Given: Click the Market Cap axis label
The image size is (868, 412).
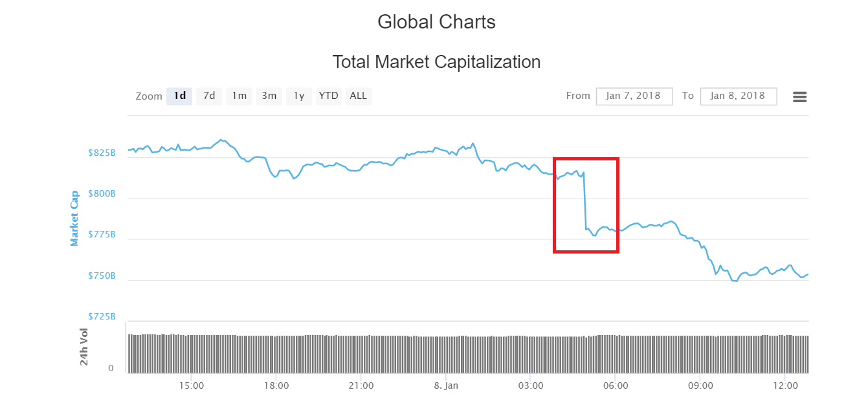Looking at the screenshot, I should 74,215.
